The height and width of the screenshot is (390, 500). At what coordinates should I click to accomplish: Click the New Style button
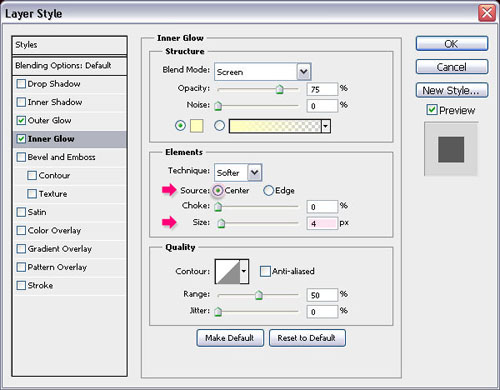(452, 90)
